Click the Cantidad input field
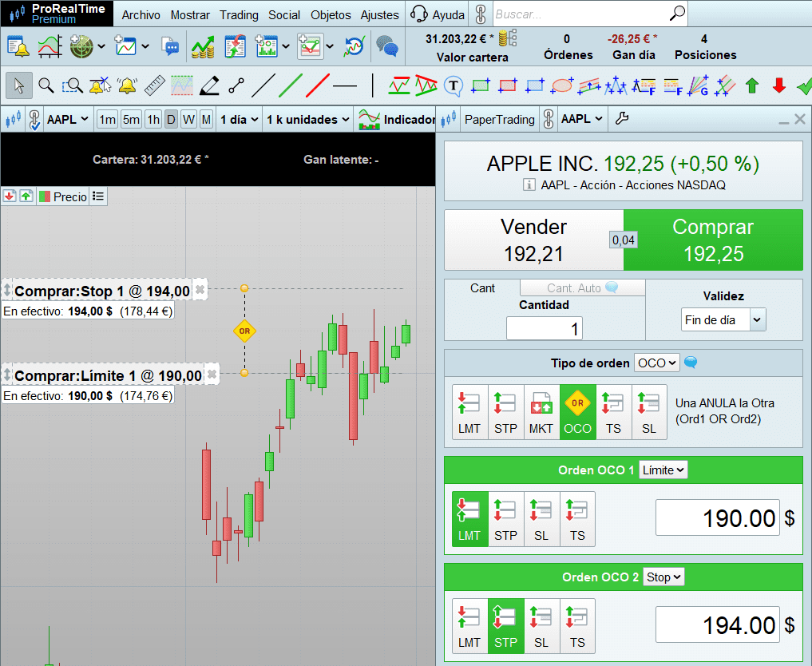 click(x=545, y=328)
